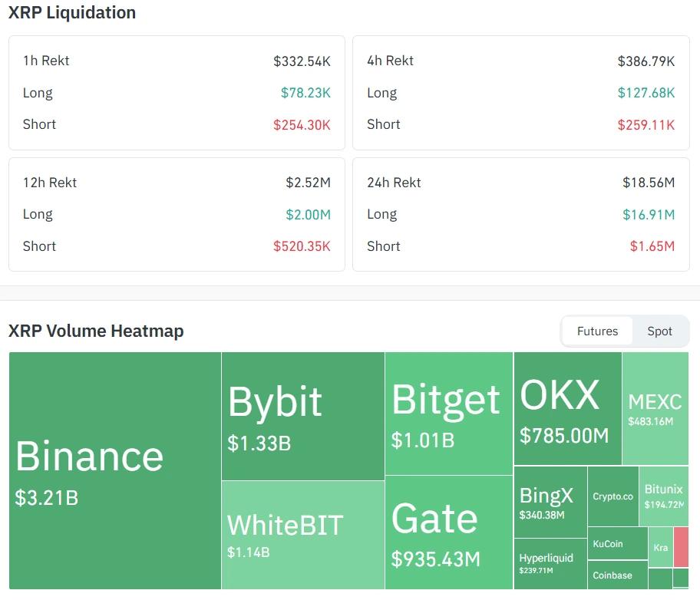The width and height of the screenshot is (700, 600).
Task: Select the Bybit heatmap block
Action: click(302, 413)
